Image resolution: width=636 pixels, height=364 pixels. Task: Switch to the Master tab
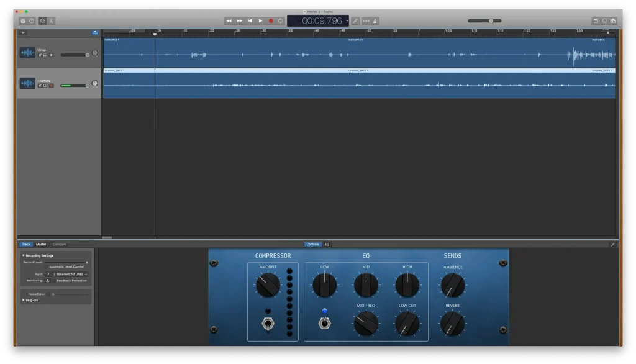41,244
